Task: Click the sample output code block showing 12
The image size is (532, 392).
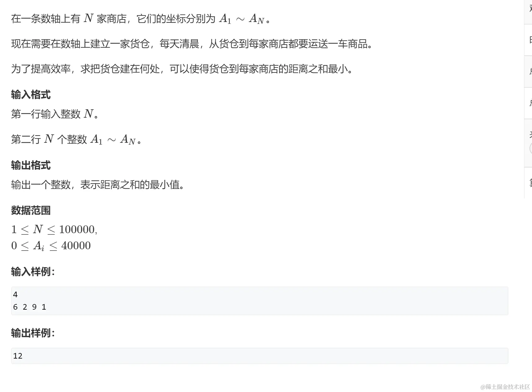Action: point(260,356)
